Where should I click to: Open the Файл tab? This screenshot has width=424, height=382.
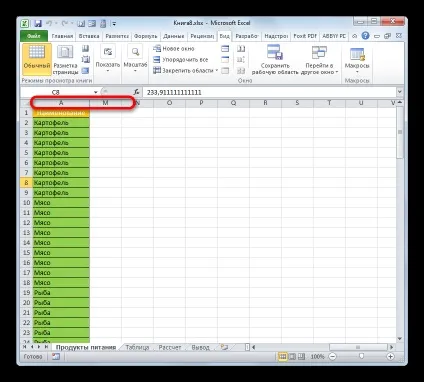pos(34,36)
